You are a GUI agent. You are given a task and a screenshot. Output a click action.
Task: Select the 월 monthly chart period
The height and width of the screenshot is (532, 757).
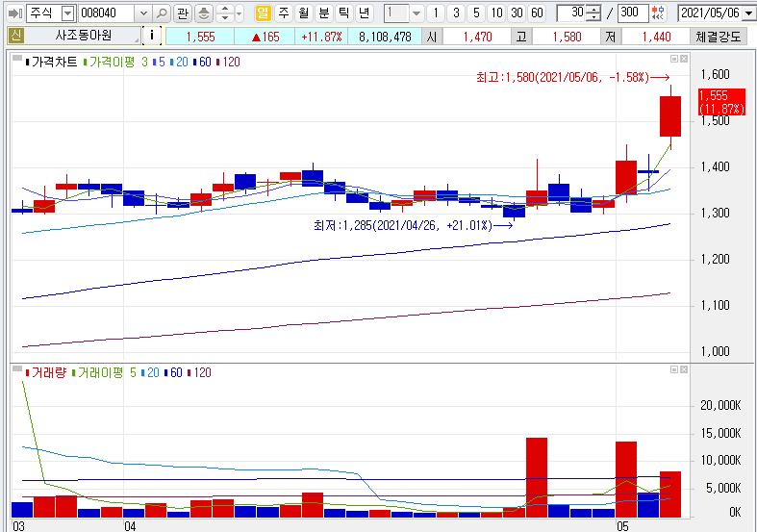tap(304, 13)
